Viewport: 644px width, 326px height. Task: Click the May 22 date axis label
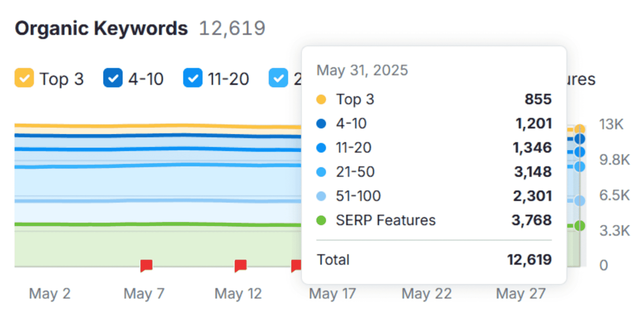[x=427, y=293]
